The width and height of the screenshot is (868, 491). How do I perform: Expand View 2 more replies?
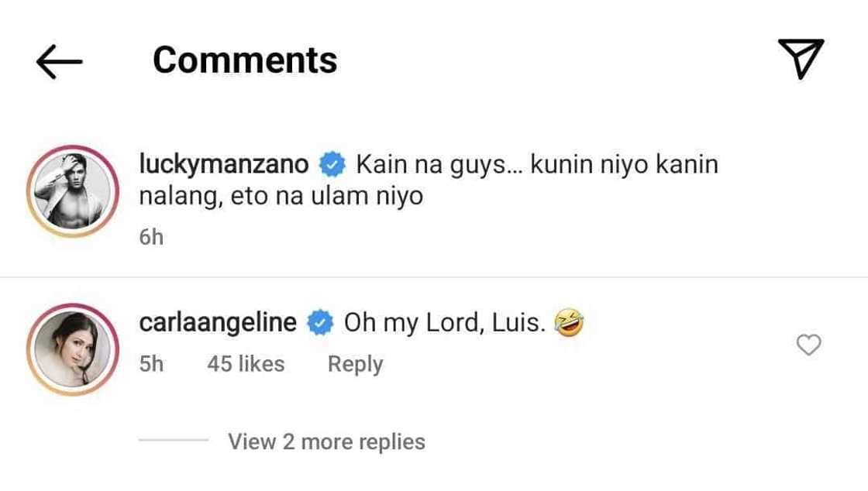(x=326, y=441)
